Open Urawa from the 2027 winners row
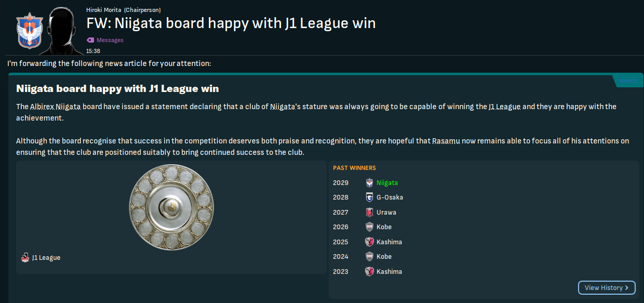Viewport: 644px width, 303px height. point(386,212)
